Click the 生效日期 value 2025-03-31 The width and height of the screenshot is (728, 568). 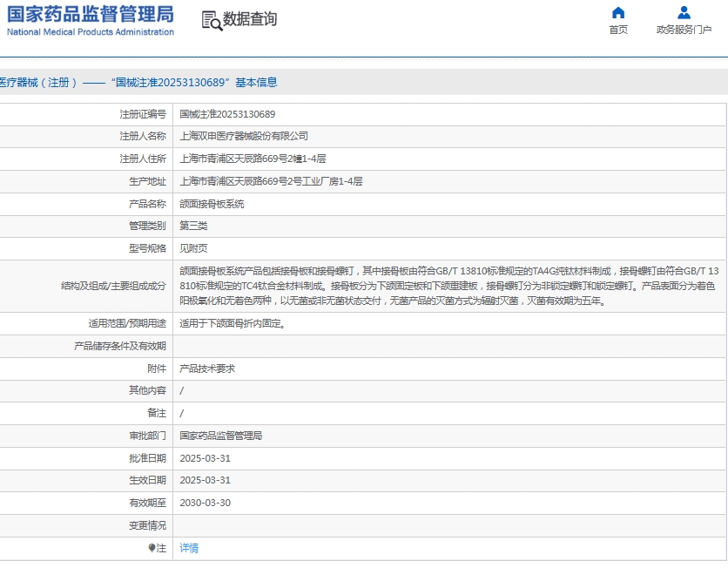[206, 480]
